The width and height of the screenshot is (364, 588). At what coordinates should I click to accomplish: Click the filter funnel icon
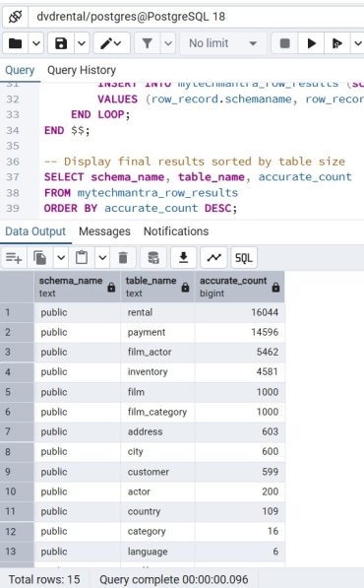148,43
